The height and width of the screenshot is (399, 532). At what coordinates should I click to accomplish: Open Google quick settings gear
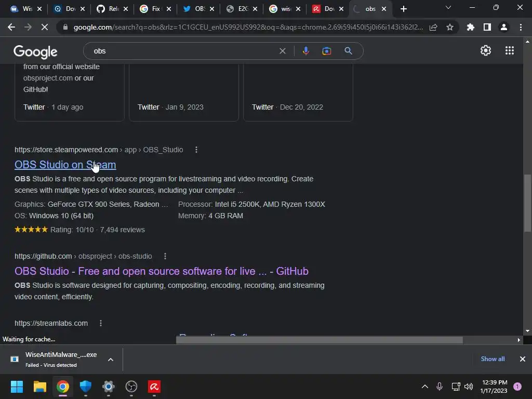click(x=486, y=50)
